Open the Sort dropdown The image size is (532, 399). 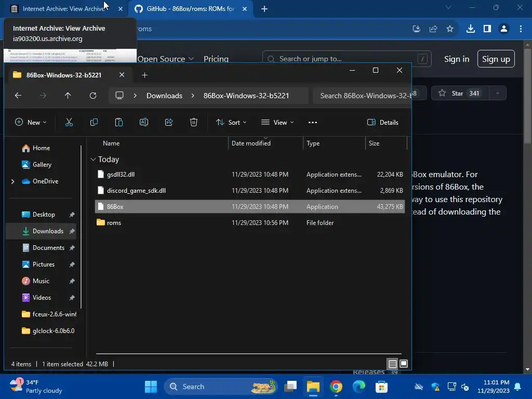[231, 123]
